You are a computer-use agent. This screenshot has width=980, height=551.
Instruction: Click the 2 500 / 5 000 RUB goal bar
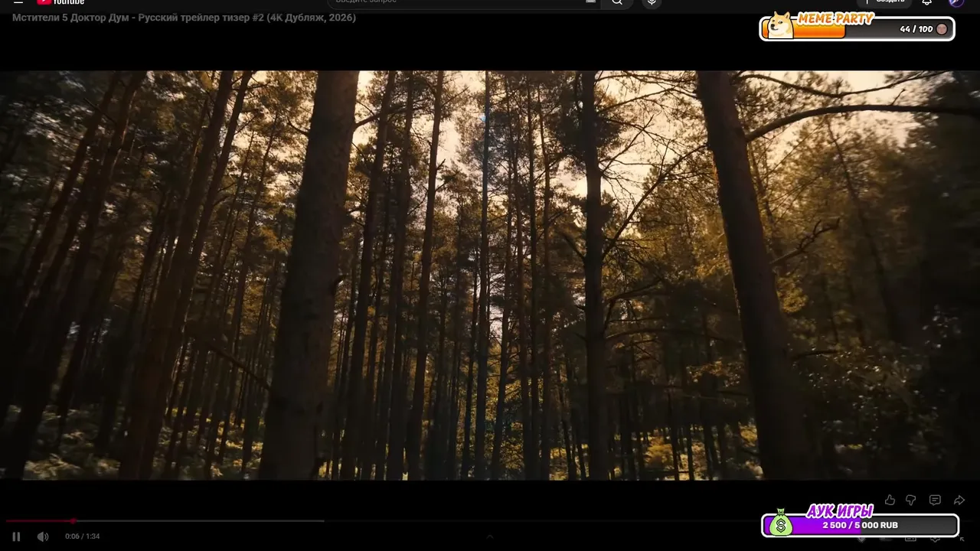tap(861, 526)
